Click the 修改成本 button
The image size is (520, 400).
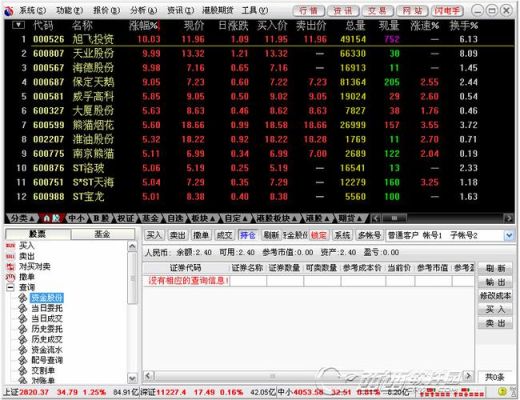click(x=495, y=296)
